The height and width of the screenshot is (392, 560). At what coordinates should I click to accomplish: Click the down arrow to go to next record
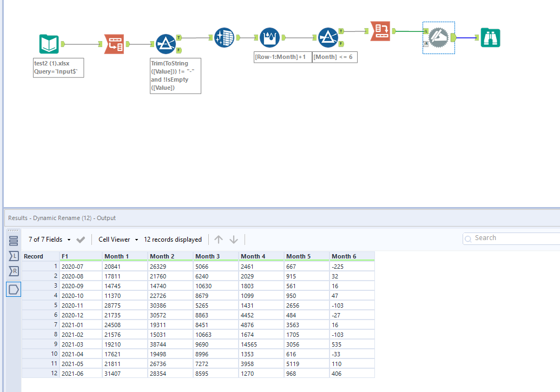[x=233, y=239]
